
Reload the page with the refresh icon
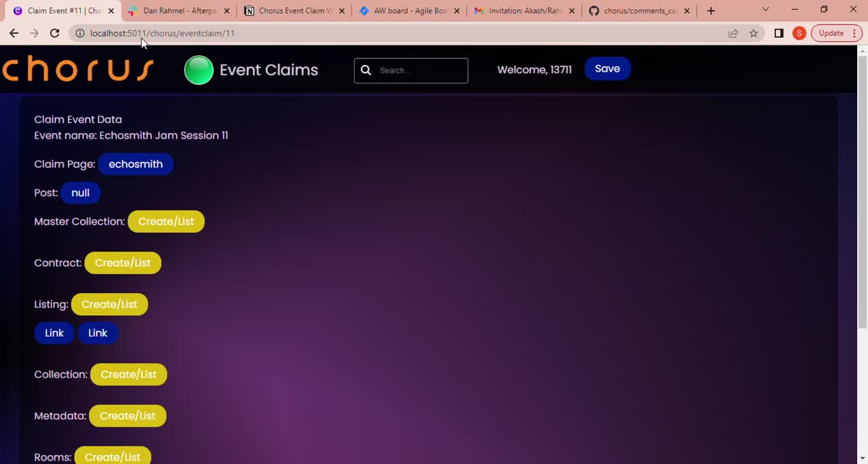[54, 33]
